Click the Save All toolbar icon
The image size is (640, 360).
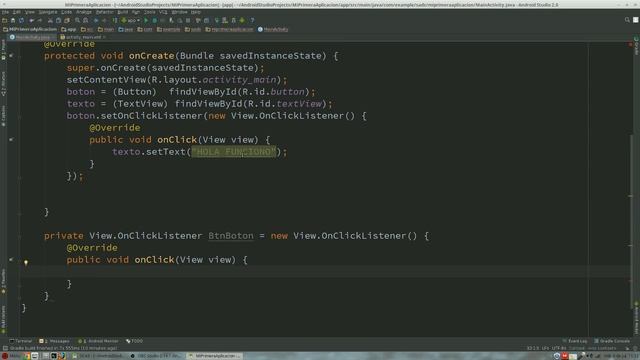[x=13, y=20]
